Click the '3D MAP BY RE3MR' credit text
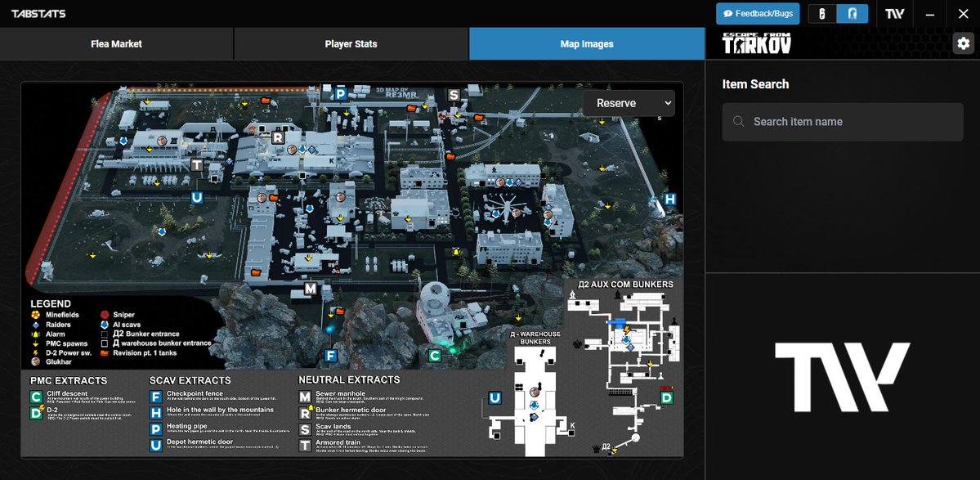The width and height of the screenshot is (980, 480). pyautogui.click(x=397, y=93)
